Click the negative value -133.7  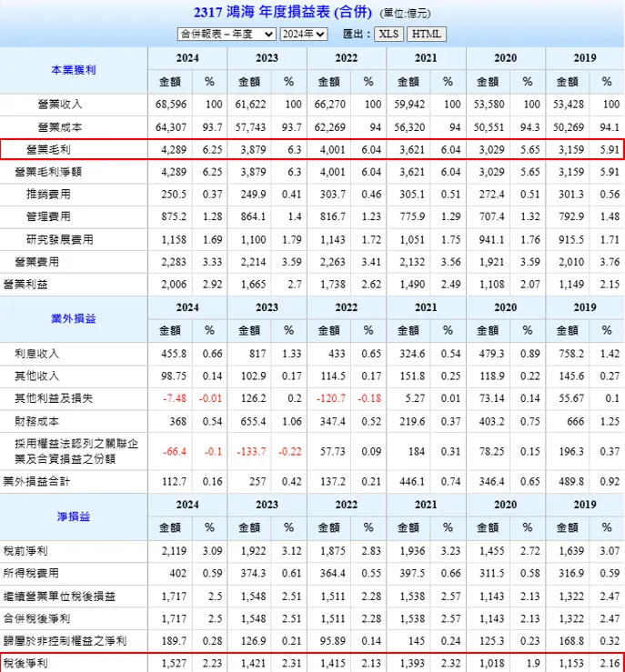[x=252, y=451]
